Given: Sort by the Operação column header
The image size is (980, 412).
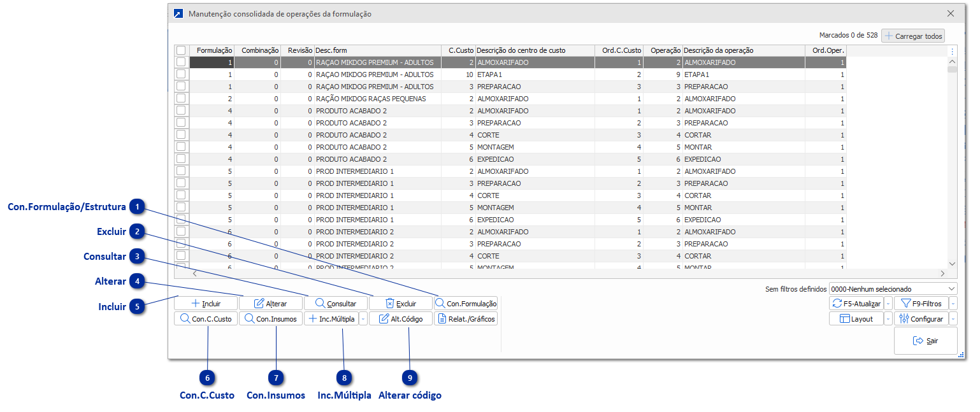Looking at the screenshot, I should 663,50.
